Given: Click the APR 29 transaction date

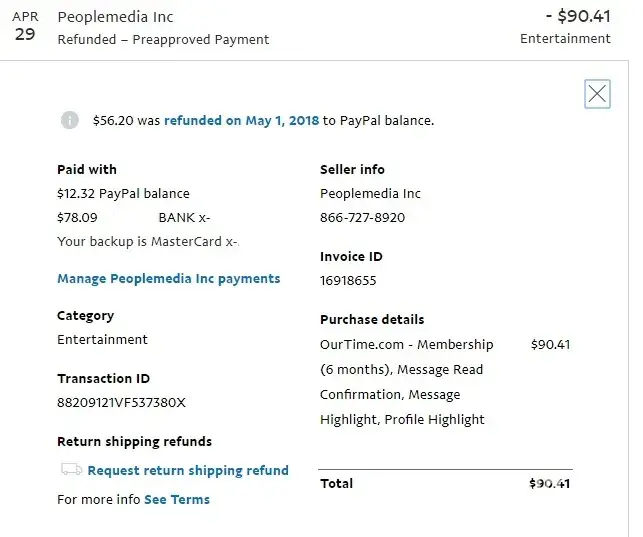Looking at the screenshot, I should (25, 27).
